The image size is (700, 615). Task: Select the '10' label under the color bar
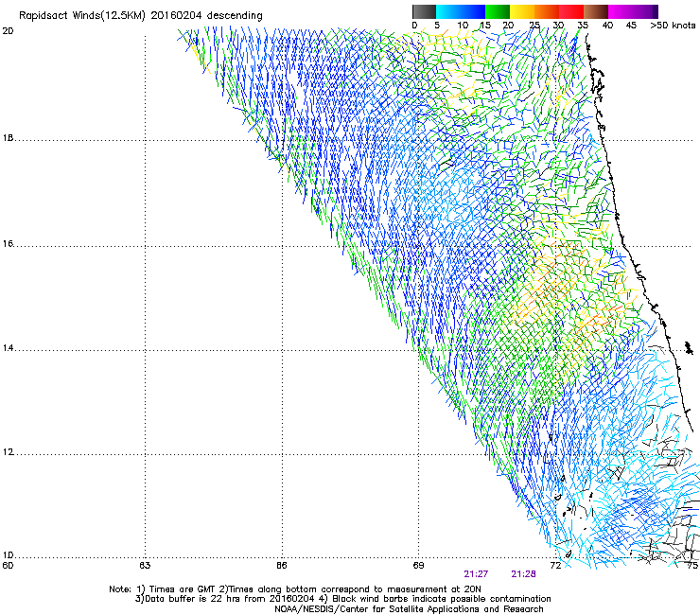pos(463,25)
